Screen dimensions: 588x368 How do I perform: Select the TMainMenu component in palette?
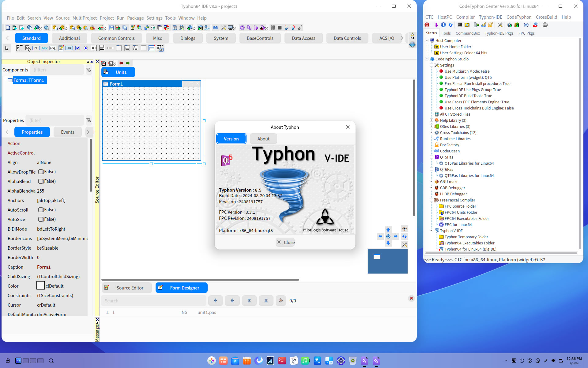pos(20,48)
